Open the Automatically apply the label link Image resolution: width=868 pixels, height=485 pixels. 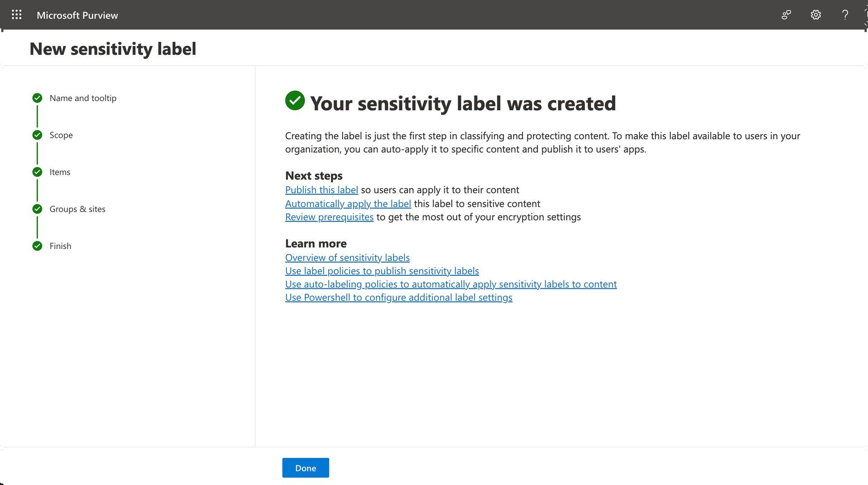pyautogui.click(x=348, y=203)
